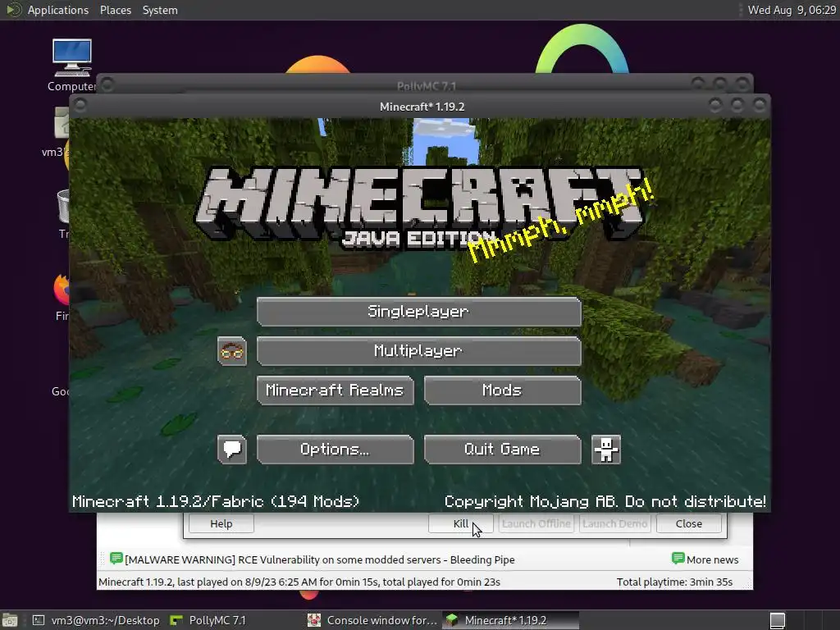This screenshot has height=630, width=840.
Task: Click Total playtime status text in PollyMC
Action: coord(674,582)
